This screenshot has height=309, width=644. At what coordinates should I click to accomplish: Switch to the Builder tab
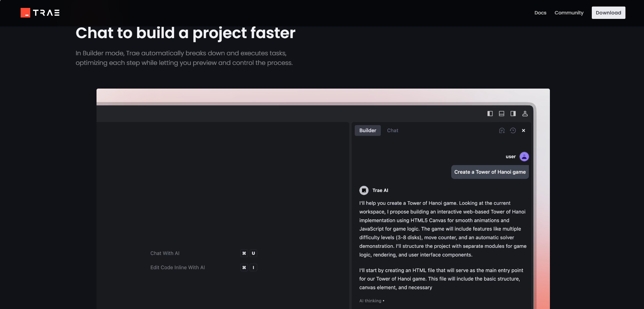(368, 130)
